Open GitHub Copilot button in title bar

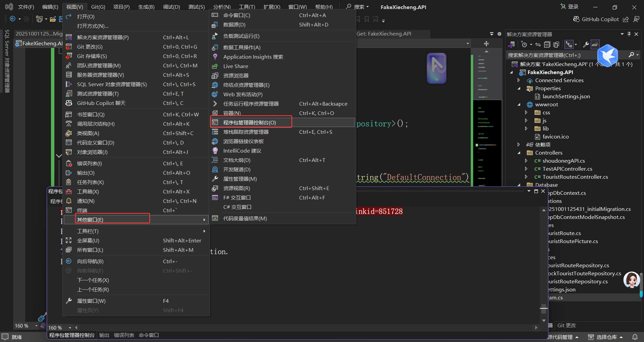(x=596, y=19)
